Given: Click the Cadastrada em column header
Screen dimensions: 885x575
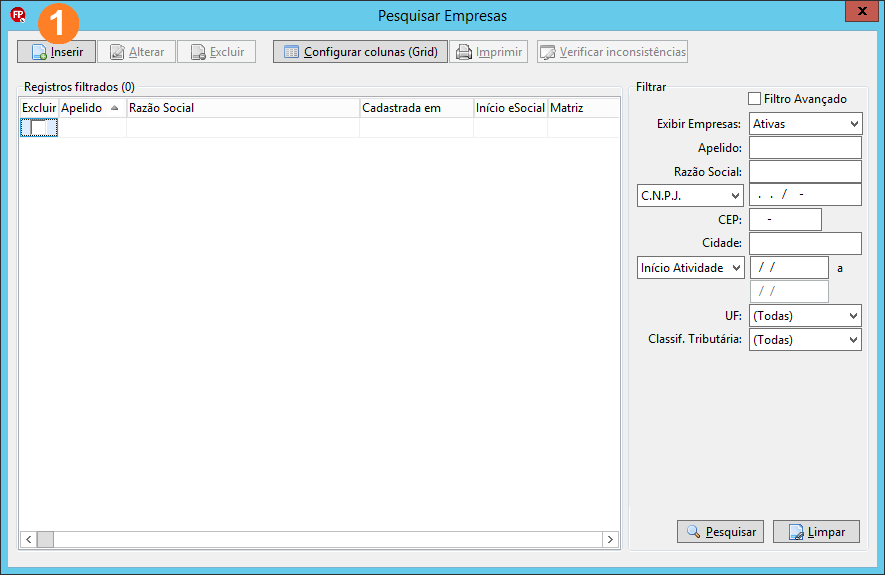Looking at the screenshot, I should click(416, 108).
